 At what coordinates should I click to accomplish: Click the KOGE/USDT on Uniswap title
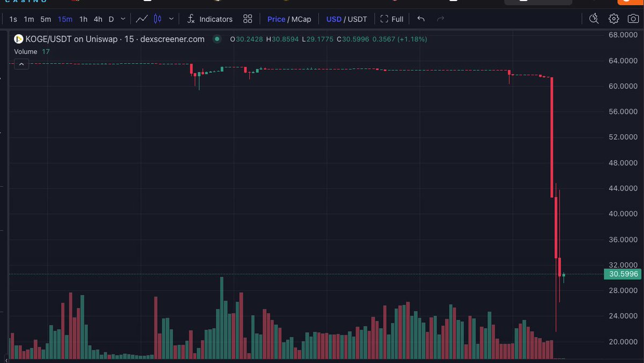(x=72, y=39)
